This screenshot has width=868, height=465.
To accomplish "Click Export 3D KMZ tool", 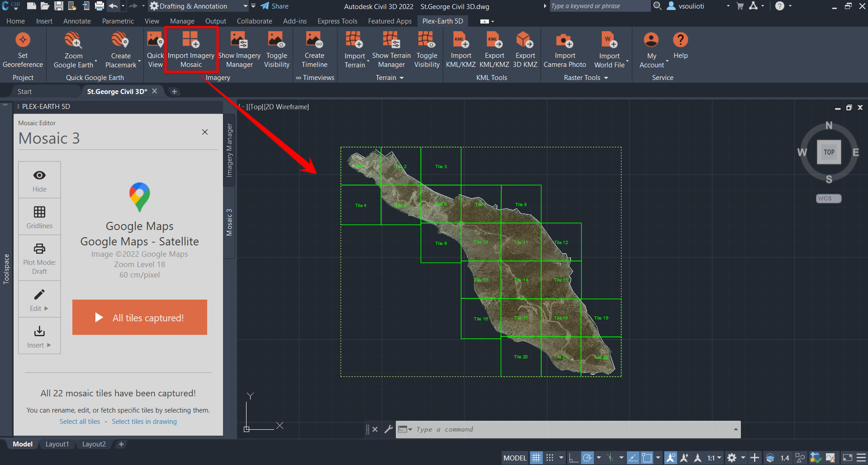I will 525,50.
